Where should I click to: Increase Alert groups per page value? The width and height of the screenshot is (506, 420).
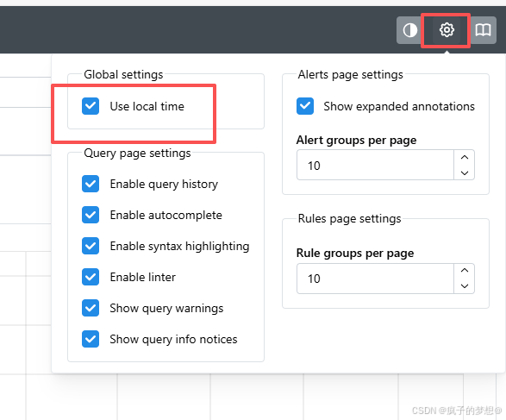[465, 157]
